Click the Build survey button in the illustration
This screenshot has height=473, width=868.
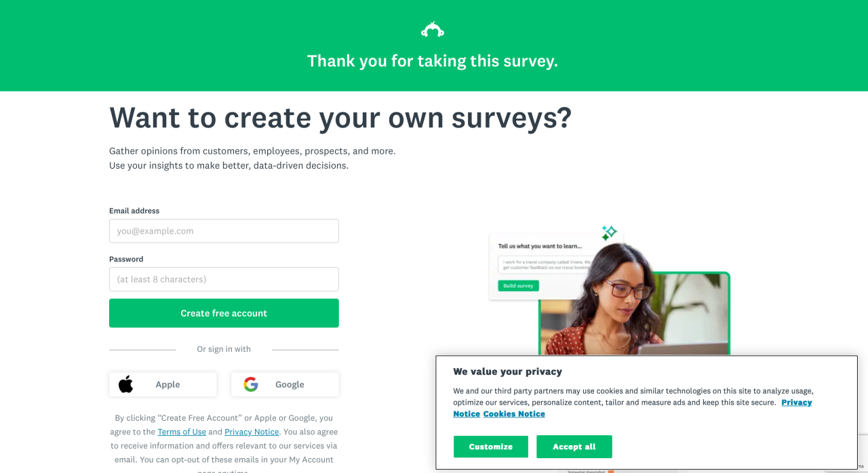tap(518, 286)
